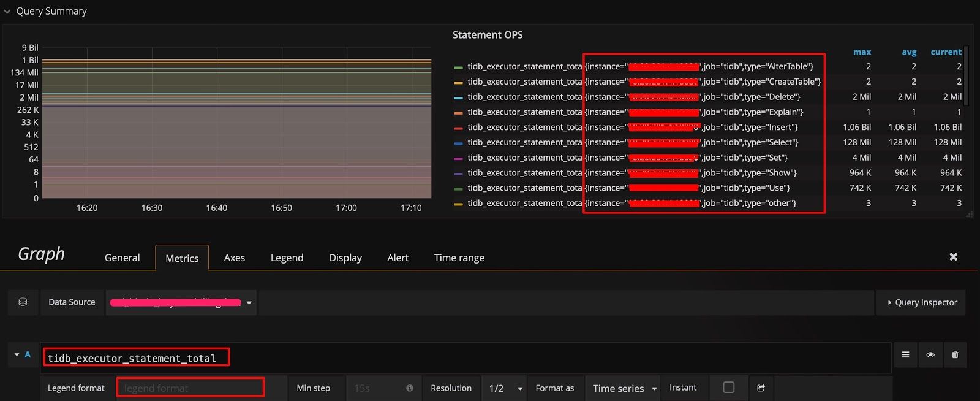Click the Legend format input field
980x401 pixels.
click(x=190, y=388)
